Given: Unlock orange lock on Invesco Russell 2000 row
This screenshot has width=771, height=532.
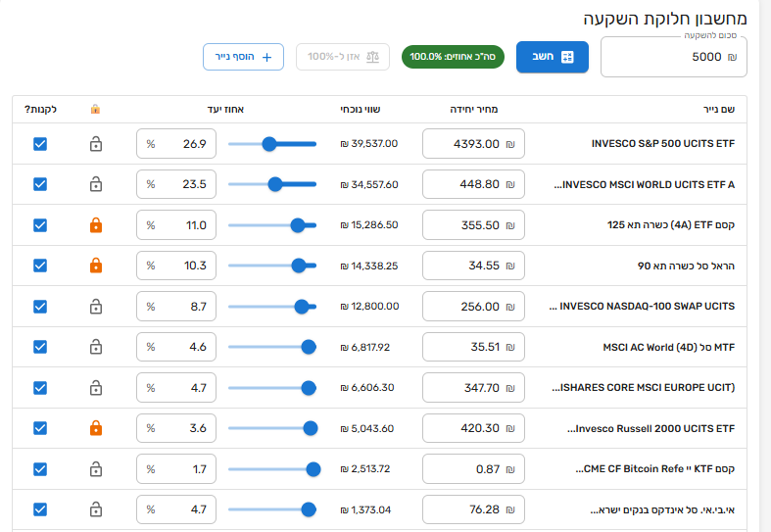Looking at the screenshot, I should (x=95, y=428).
